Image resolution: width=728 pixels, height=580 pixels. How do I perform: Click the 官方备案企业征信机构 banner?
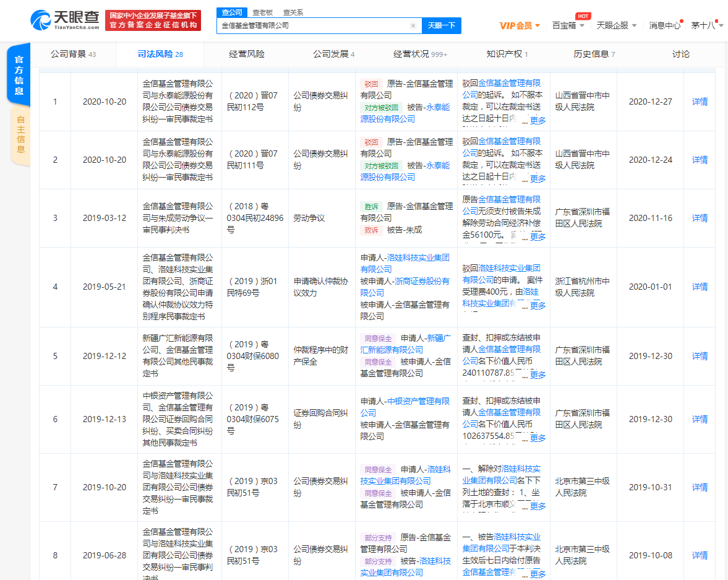(x=153, y=20)
